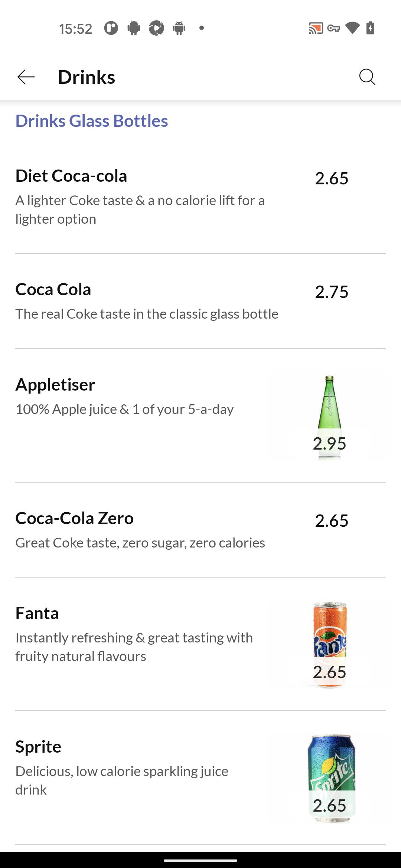Select Coca-Cola Zero item
Screen dimensions: 401x868
click(200, 530)
